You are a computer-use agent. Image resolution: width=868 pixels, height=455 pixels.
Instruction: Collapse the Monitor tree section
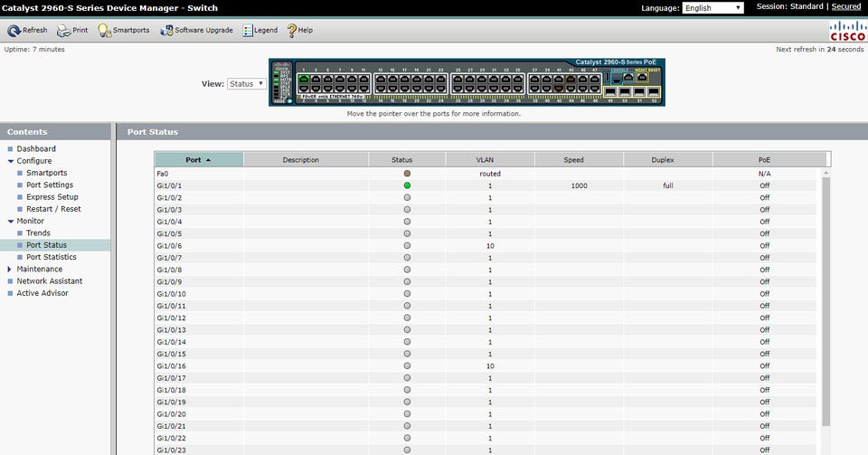pyautogui.click(x=10, y=221)
